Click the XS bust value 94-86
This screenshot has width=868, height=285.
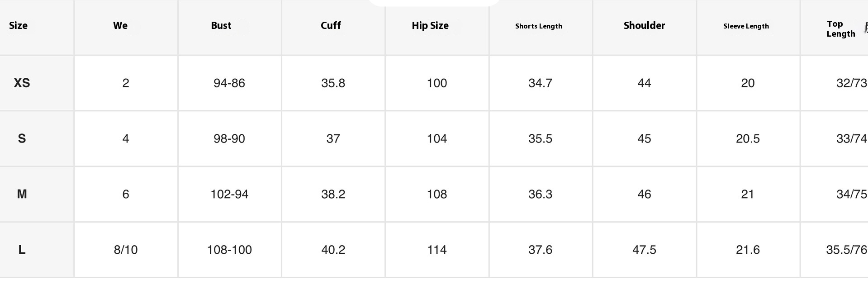229,83
